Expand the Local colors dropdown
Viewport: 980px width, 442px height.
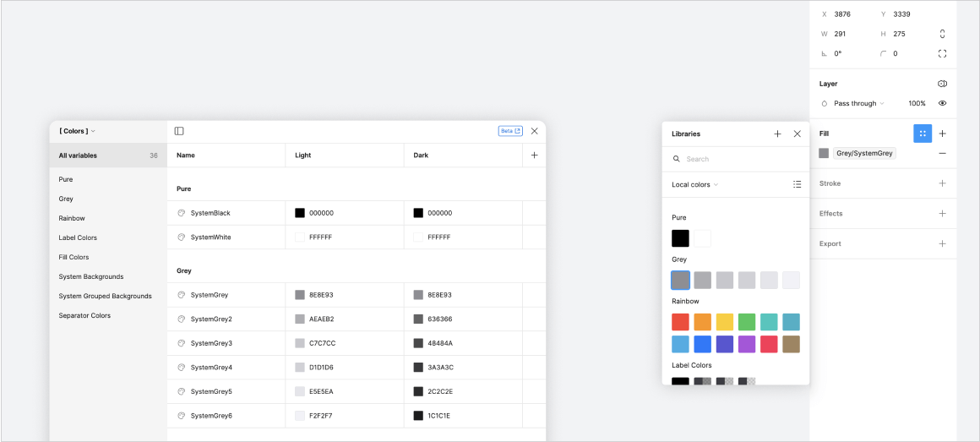coord(695,184)
